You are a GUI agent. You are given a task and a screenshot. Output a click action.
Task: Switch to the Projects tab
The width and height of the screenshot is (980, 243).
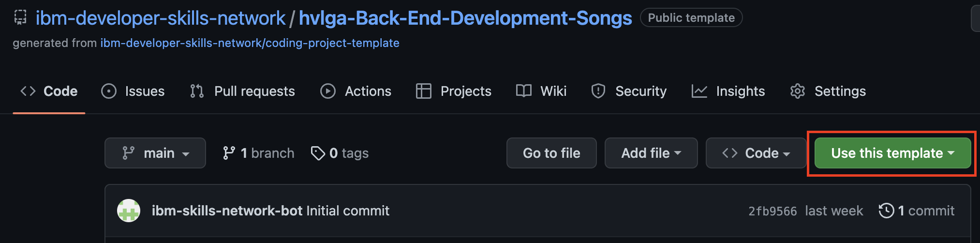pyautogui.click(x=454, y=91)
